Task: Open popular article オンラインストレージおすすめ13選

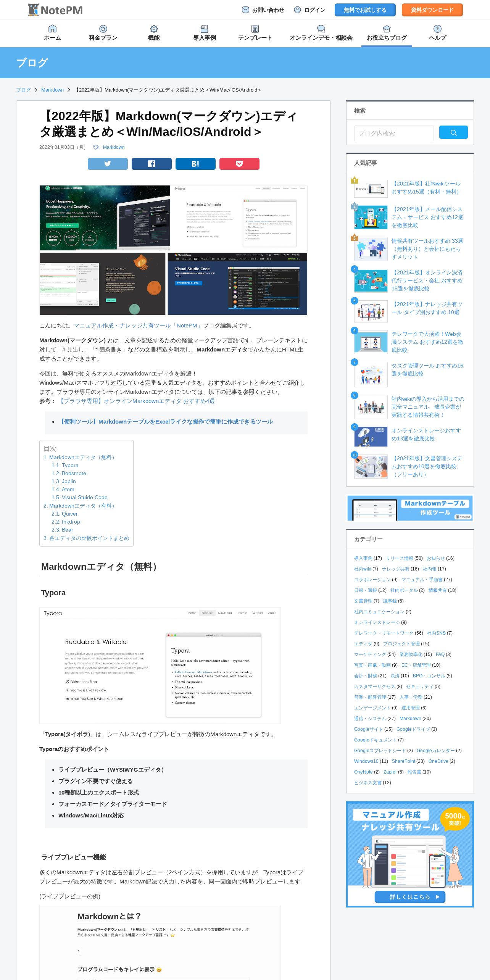Action: pyautogui.click(x=426, y=435)
